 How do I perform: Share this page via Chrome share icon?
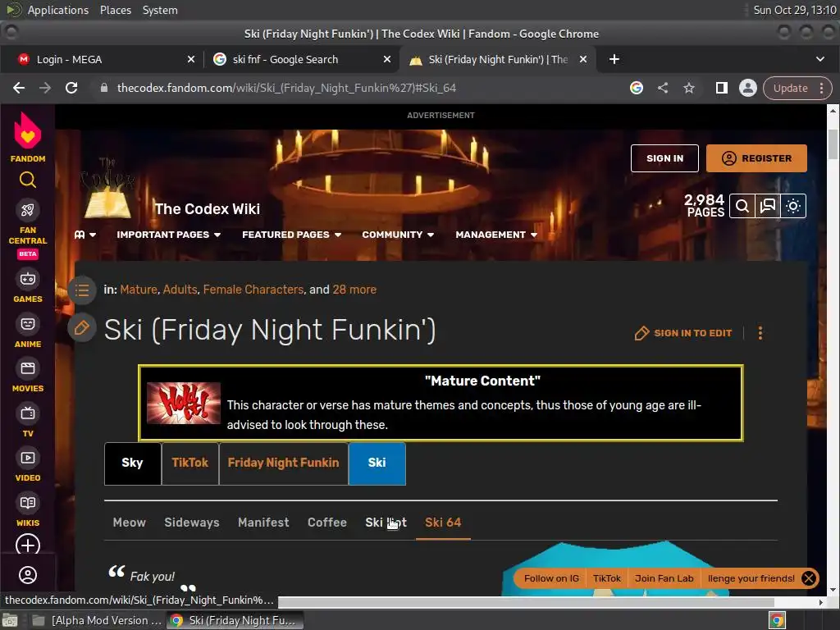[663, 88]
